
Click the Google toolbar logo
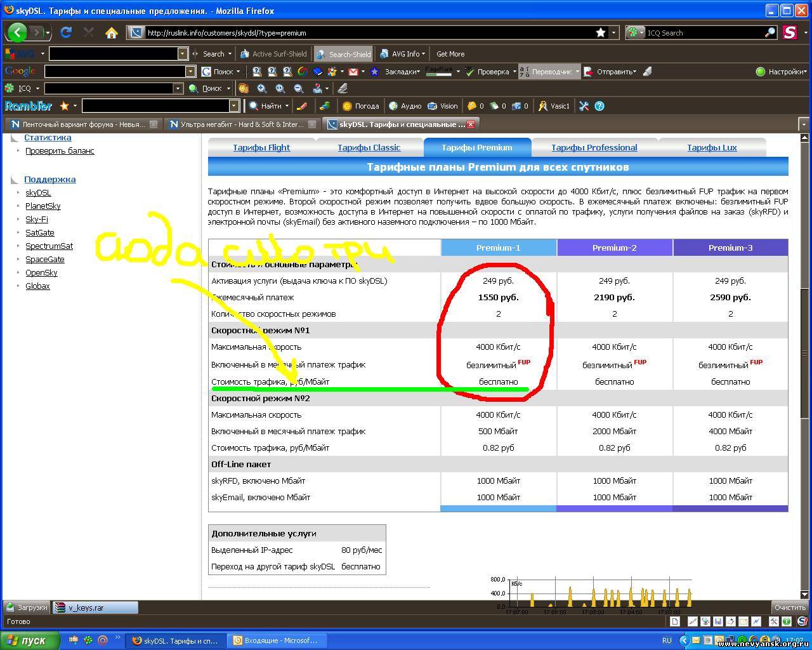[20, 71]
